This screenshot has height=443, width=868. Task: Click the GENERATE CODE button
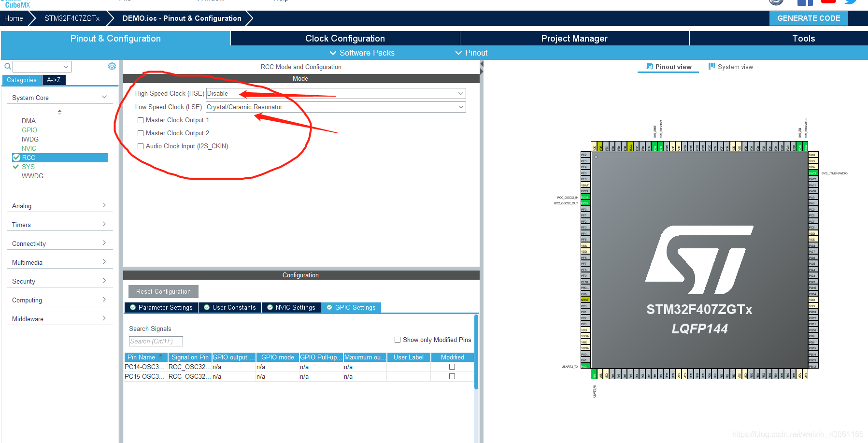(x=809, y=18)
